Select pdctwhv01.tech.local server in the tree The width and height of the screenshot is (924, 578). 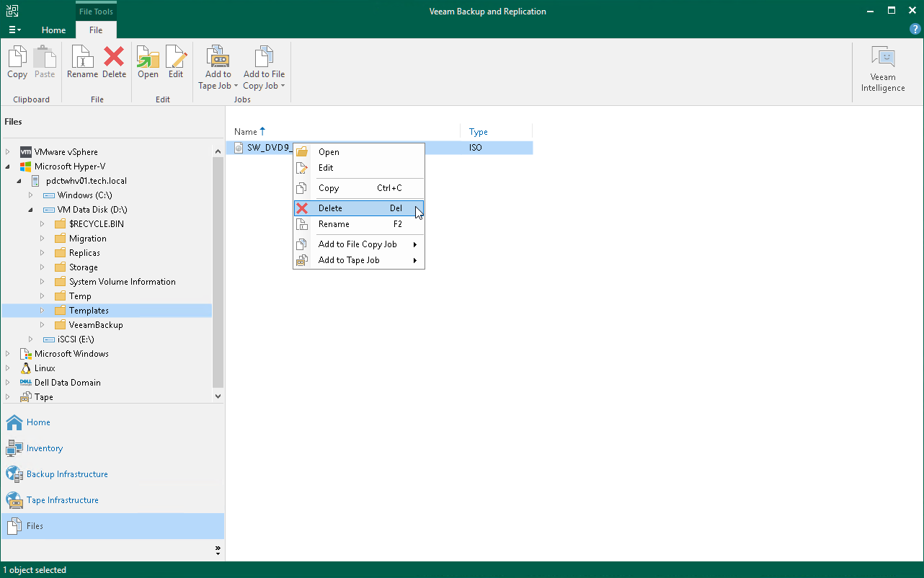point(86,181)
